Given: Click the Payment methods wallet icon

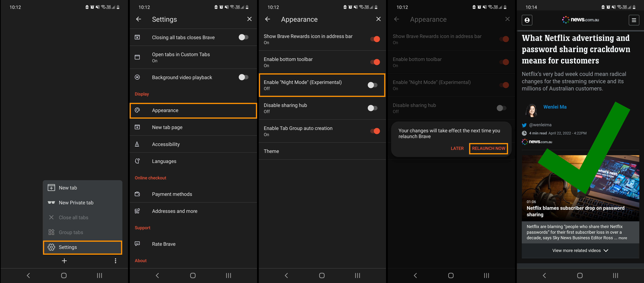Looking at the screenshot, I should pyautogui.click(x=137, y=194).
